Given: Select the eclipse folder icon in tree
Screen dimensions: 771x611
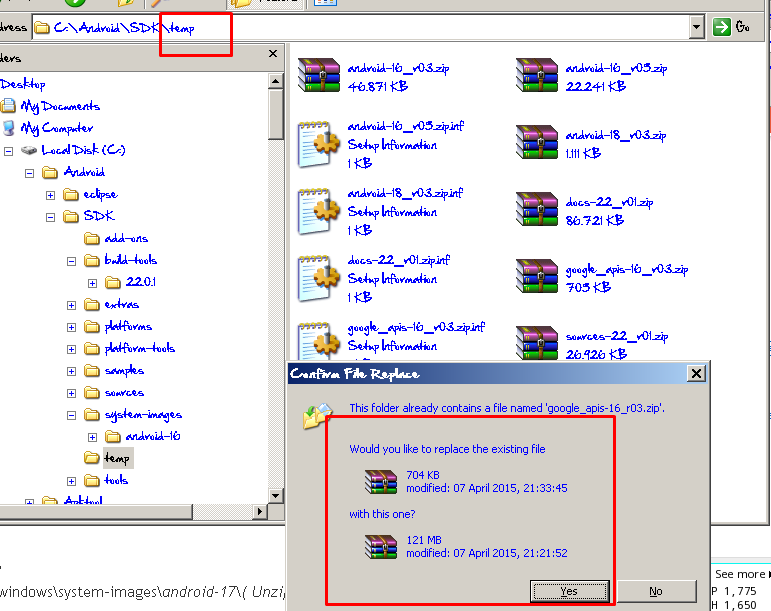Looking at the screenshot, I should point(71,195).
